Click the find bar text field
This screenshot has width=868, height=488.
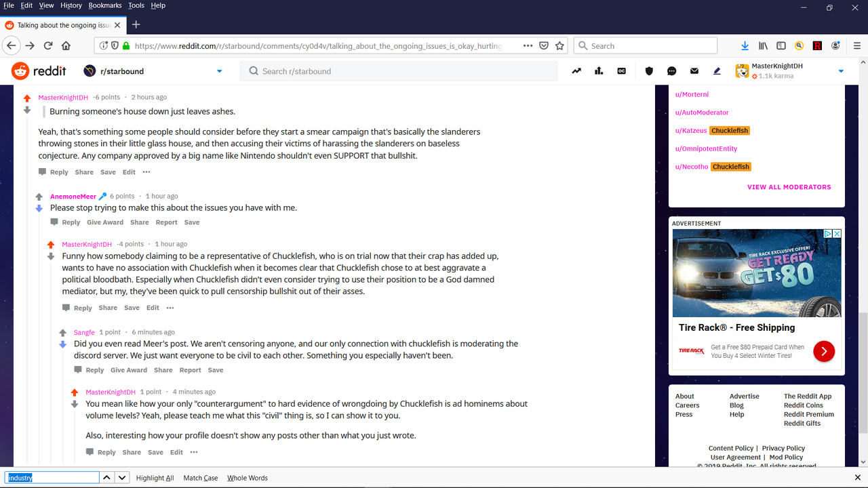pos(52,478)
